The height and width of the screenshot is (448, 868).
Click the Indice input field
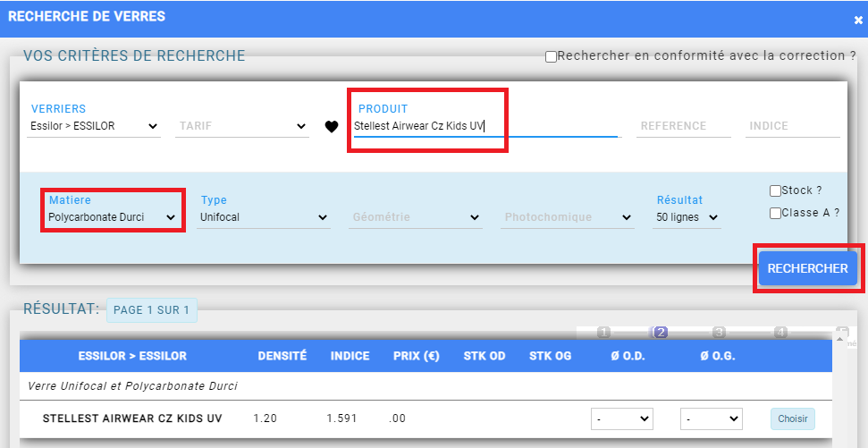point(793,126)
